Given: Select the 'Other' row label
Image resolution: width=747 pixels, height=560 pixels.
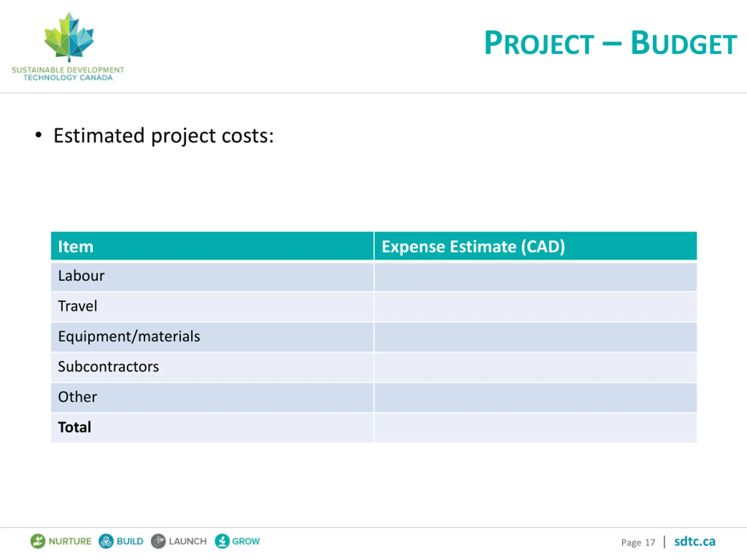Looking at the screenshot, I should pyautogui.click(x=78, y=397).
